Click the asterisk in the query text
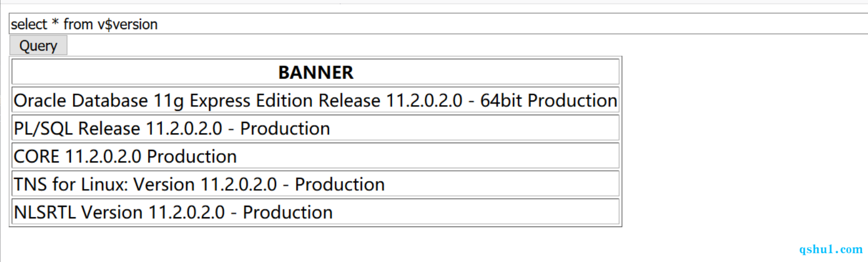Screen dimensions: 868x262 [56, 22]
